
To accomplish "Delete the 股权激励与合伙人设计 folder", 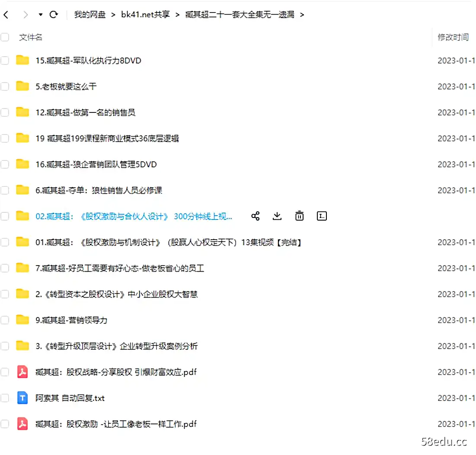I will (x=299, y=216).
